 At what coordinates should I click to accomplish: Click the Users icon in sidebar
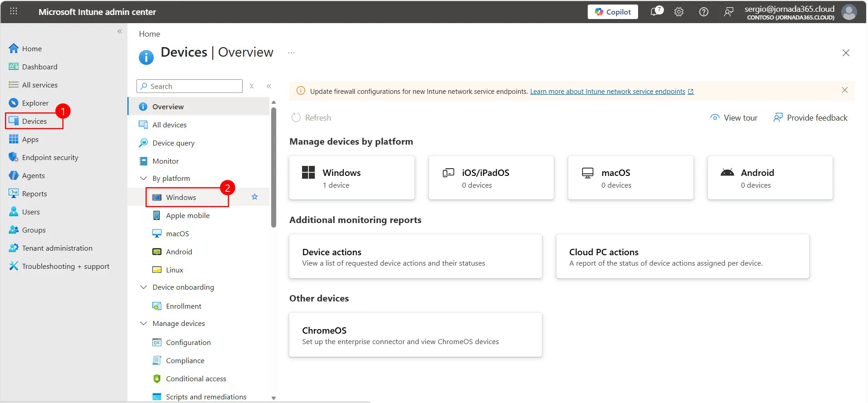(14, 212)
